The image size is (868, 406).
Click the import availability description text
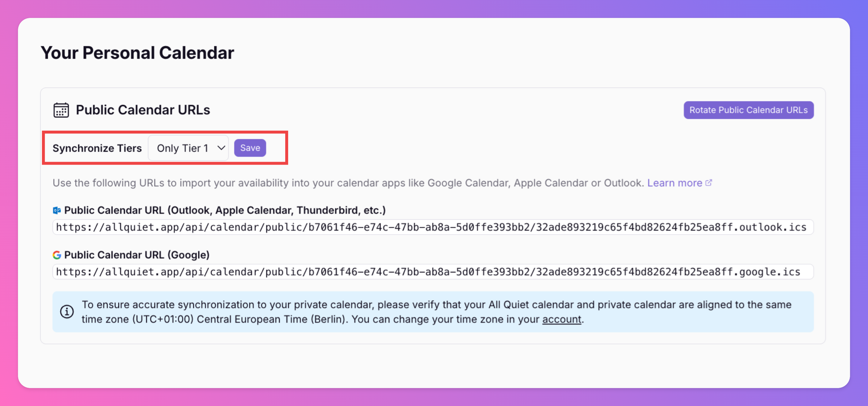347,183
